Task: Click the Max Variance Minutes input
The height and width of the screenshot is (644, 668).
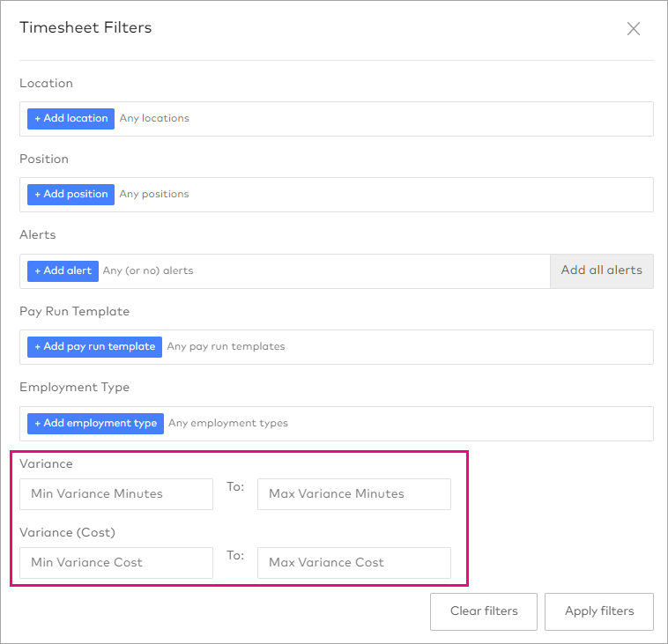Action: (x=353, y=494)
